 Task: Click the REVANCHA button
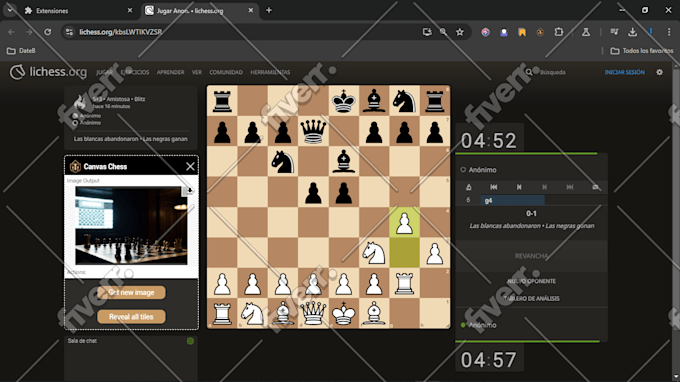tap(532, 256)
